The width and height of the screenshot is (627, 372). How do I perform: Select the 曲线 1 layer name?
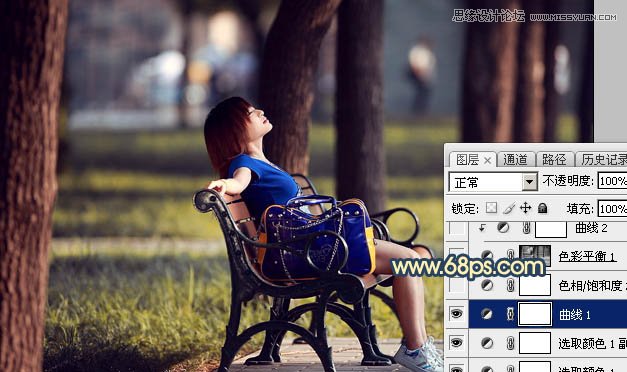tap(575, 315)
